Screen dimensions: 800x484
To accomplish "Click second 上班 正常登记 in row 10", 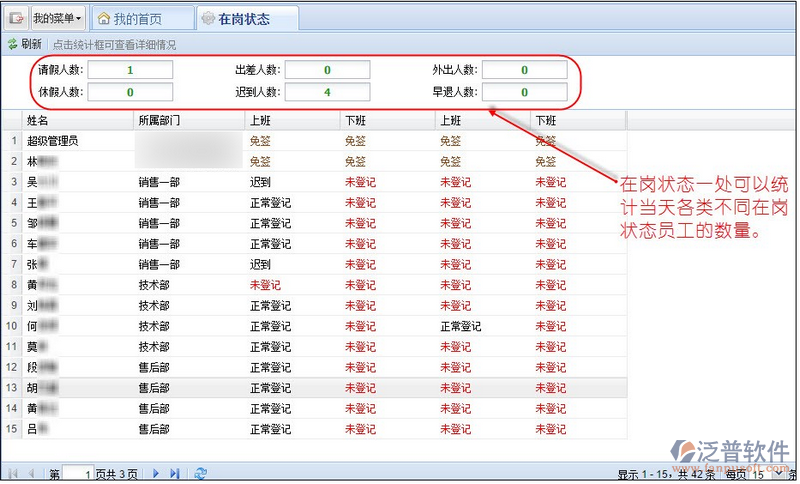I will click(x=461, y=326).
